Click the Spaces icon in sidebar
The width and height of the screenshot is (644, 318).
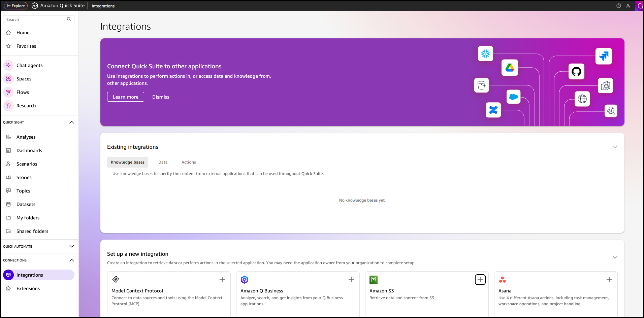click(8, 79)
